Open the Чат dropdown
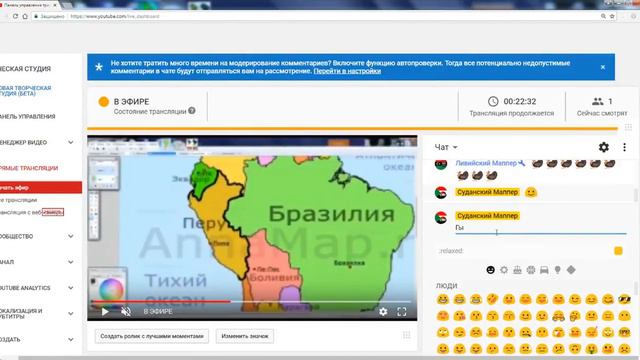 (446, 147)
